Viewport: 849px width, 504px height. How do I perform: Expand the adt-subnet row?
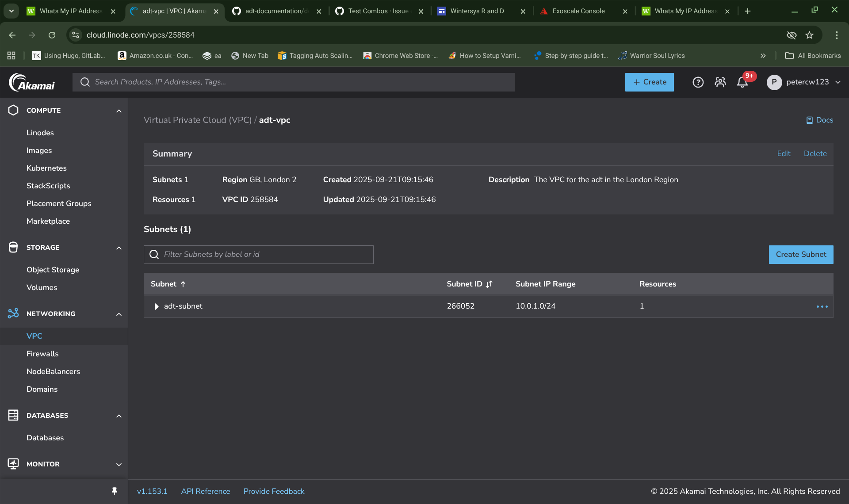(156, 306)
